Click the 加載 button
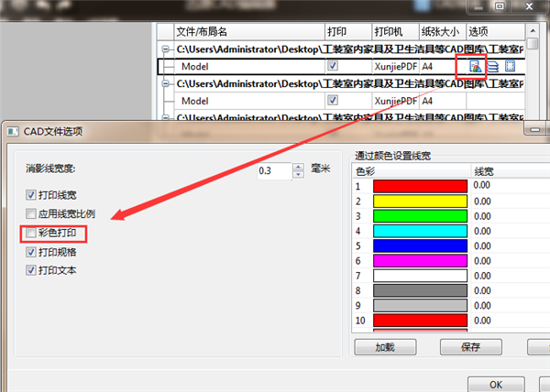Image resolution: width=550 pixels, height=392 pixels. 385,348
